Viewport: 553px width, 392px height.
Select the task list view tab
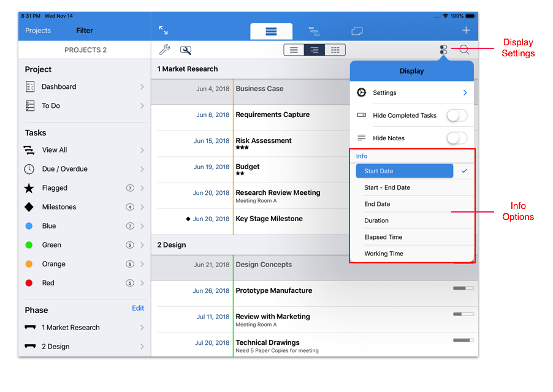[271, 31]
